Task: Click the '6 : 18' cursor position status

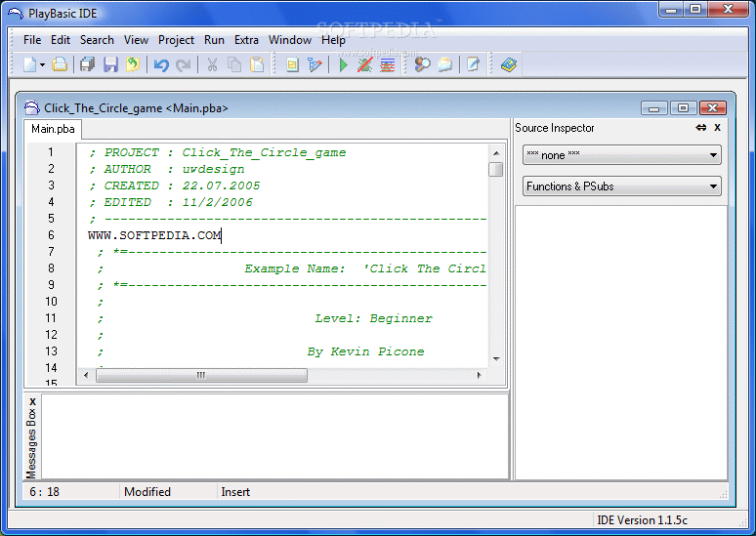Action: [44, 492]
